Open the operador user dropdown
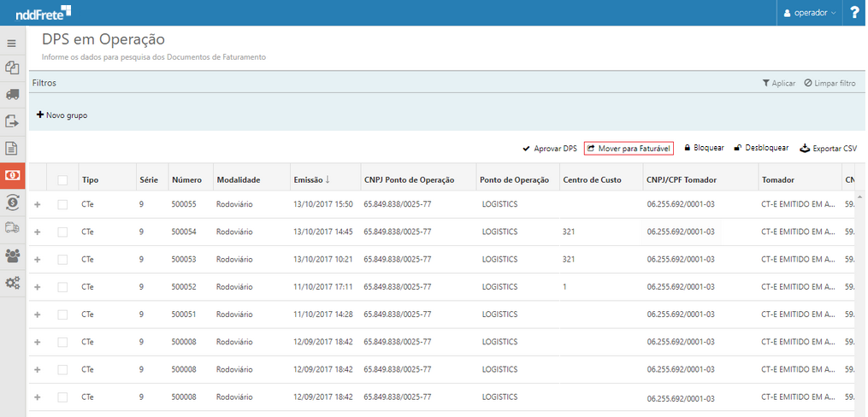Screen dimensions: 868x417 click(x=810, y=13)
